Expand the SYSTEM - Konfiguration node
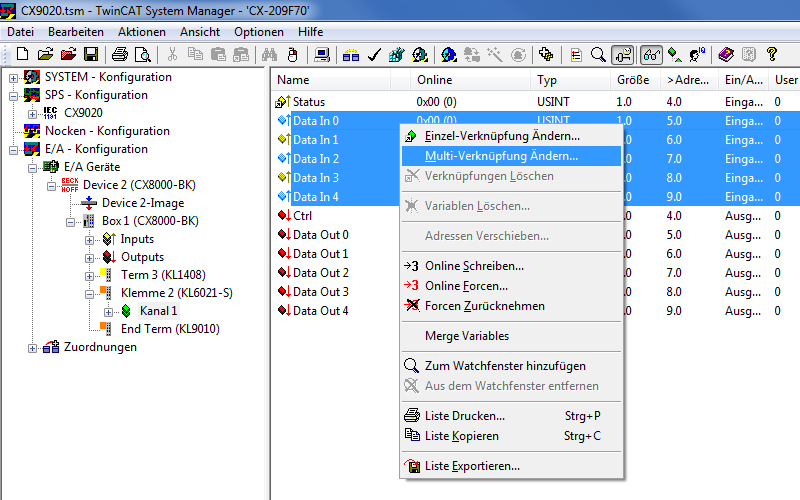The height and width of the screenshot is (500, 800). 13,78
